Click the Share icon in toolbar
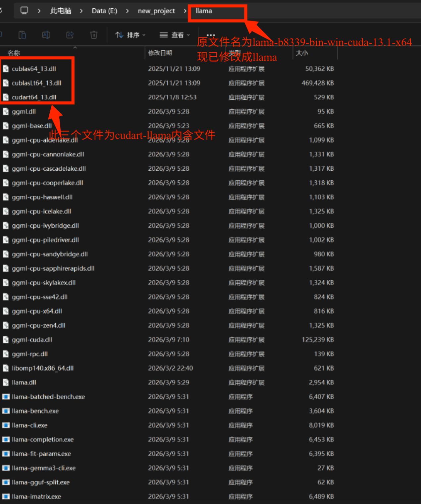 [70, 35]
